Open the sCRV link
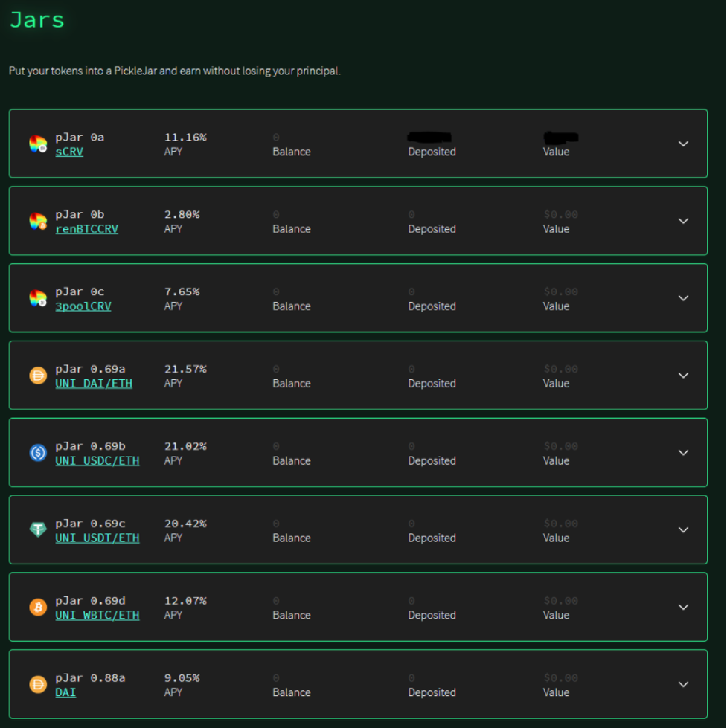 (x=69, y=152)
